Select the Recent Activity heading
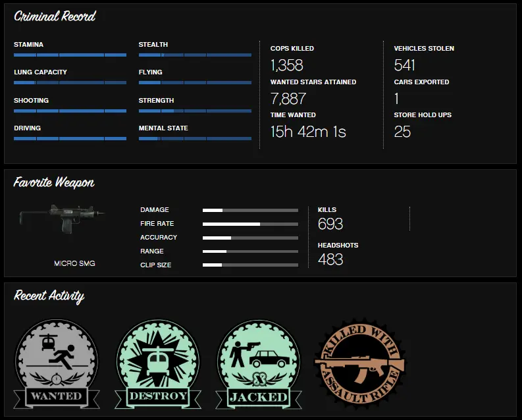The height and width of the screenshot is (420, 522). pos(49,296)
